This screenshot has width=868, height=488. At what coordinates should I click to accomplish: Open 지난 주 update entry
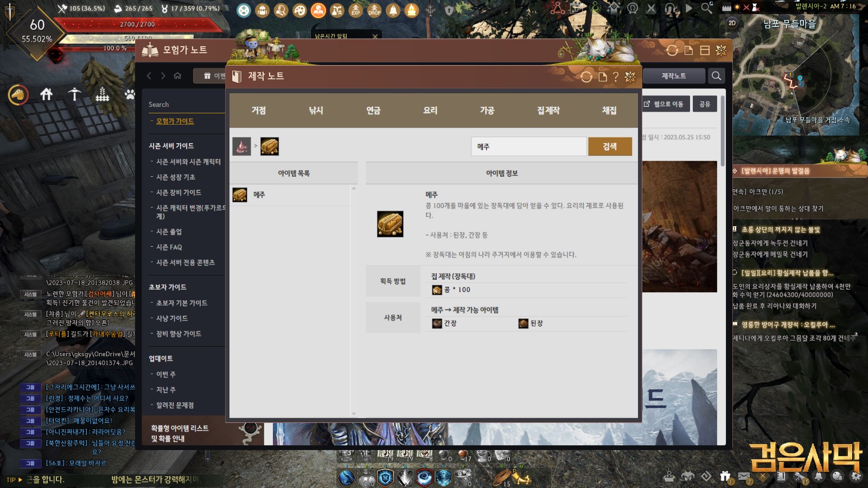click(x=165, y=389)
